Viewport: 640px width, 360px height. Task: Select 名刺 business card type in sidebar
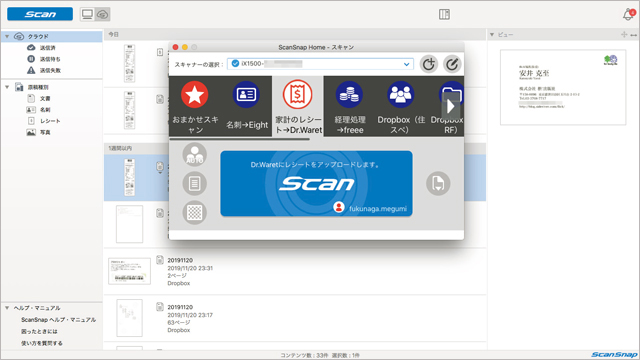click(45, 109)
